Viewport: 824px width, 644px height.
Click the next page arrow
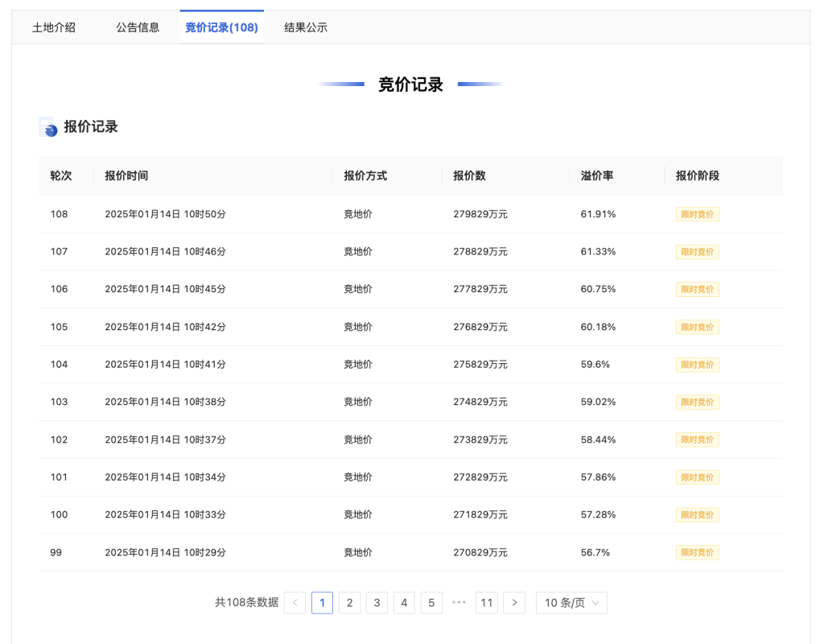click(x=514, y=602)
